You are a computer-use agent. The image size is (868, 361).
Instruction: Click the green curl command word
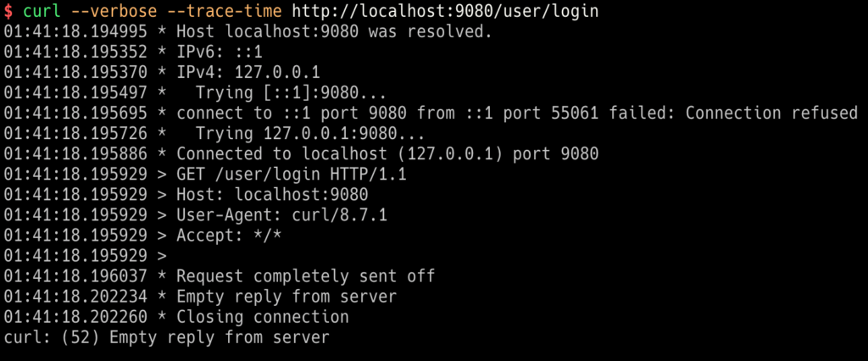[x=41, y=12]
